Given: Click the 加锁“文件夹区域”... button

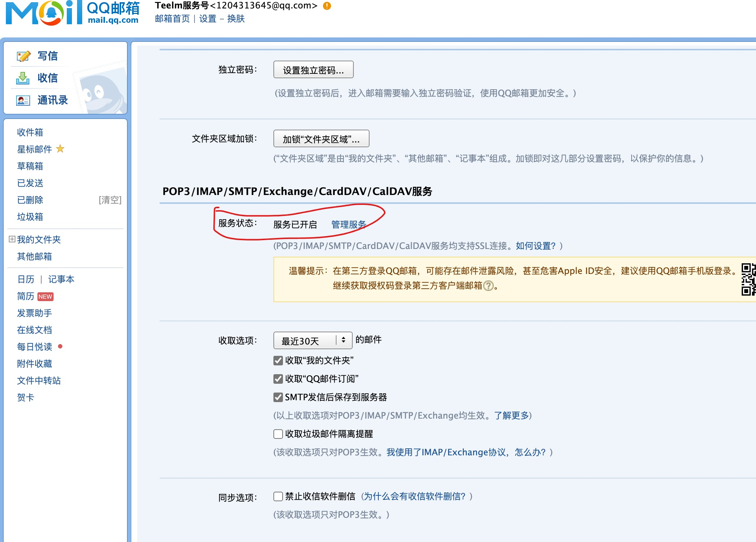Looking at the screenshot, I should [321, 139].
